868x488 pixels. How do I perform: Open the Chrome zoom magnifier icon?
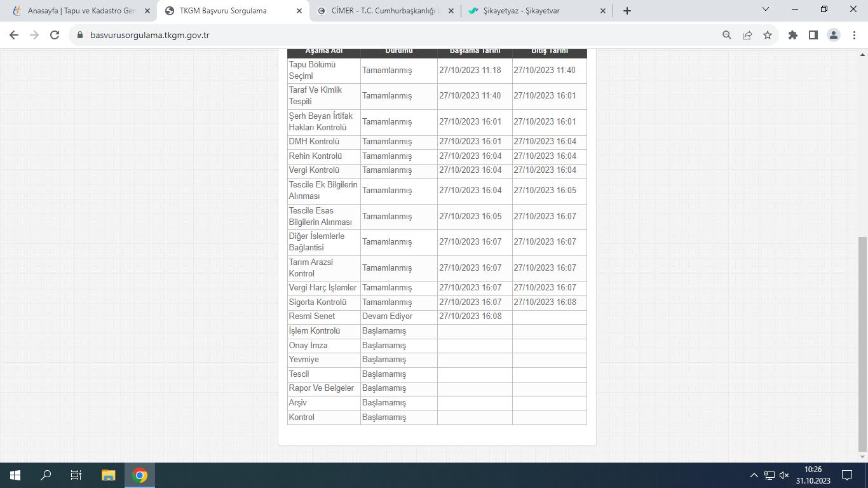[x=727, y=35]
